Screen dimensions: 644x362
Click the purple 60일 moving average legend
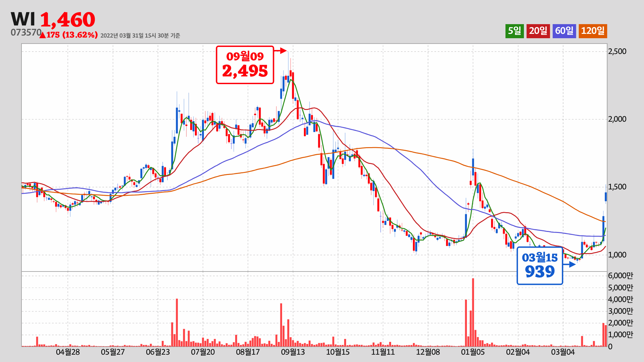click(x=564, y=31)
